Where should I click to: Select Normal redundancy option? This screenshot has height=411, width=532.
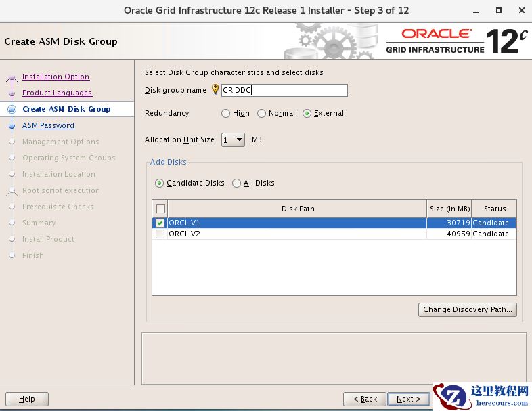point(261,113)
